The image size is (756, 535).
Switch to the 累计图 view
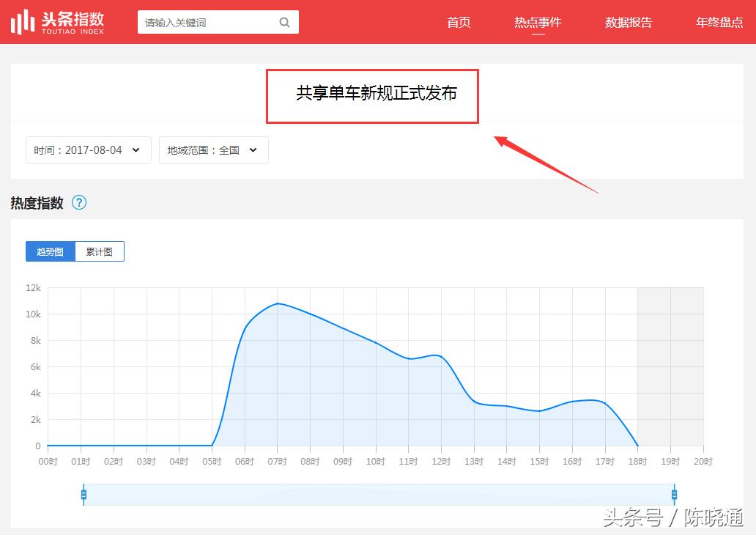pos(100,251)
